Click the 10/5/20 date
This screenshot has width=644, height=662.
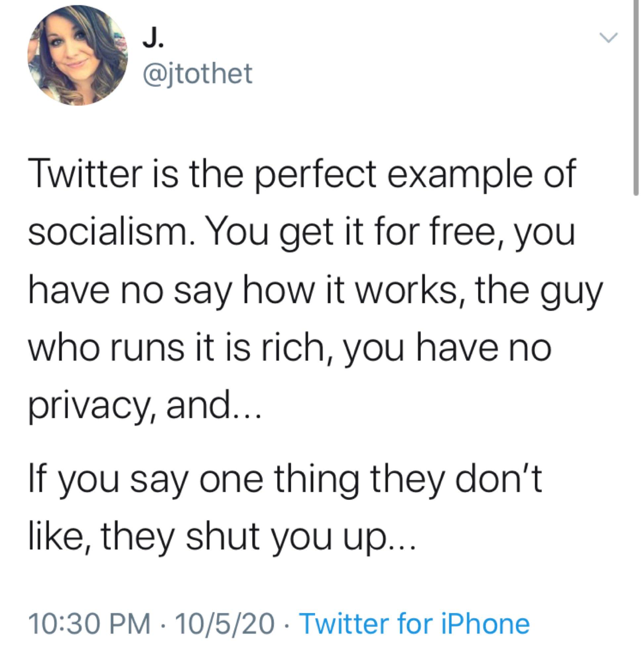[224, 624]
